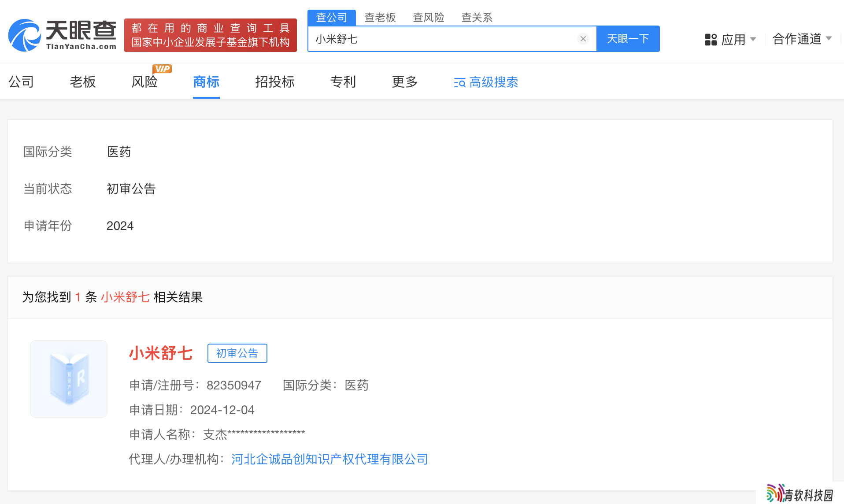Viewport: 844px width, 504px height.
Task: Click the TianYanCha logo
Action: (x=62, y=35)
